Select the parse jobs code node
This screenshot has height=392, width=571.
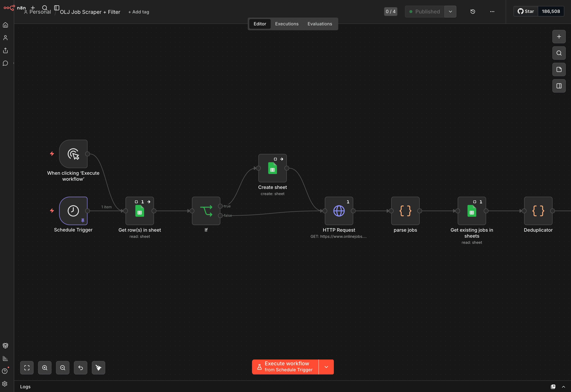405,211
